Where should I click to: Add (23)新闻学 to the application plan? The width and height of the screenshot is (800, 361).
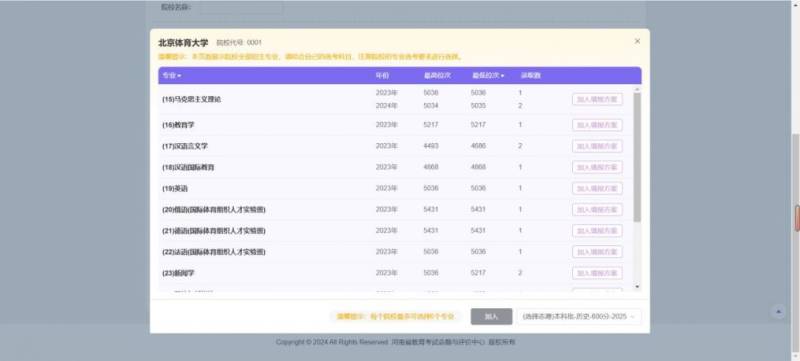597,273
